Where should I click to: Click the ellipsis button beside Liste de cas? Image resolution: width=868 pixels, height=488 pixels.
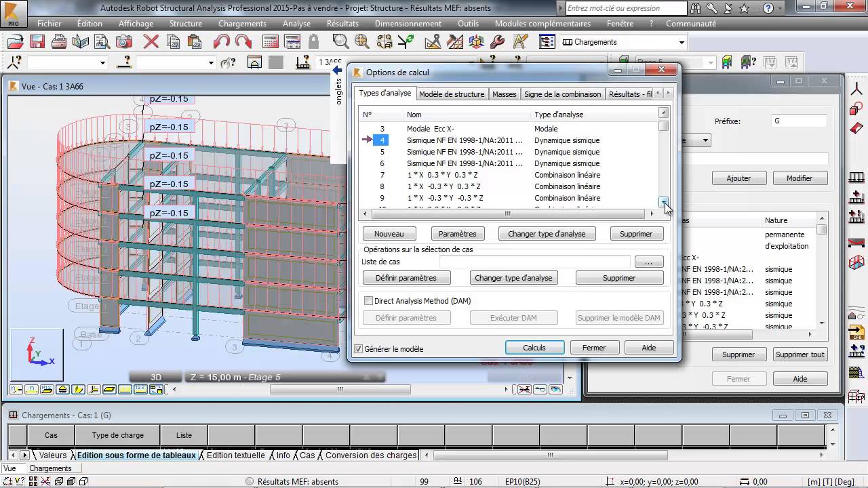(649, 262)
